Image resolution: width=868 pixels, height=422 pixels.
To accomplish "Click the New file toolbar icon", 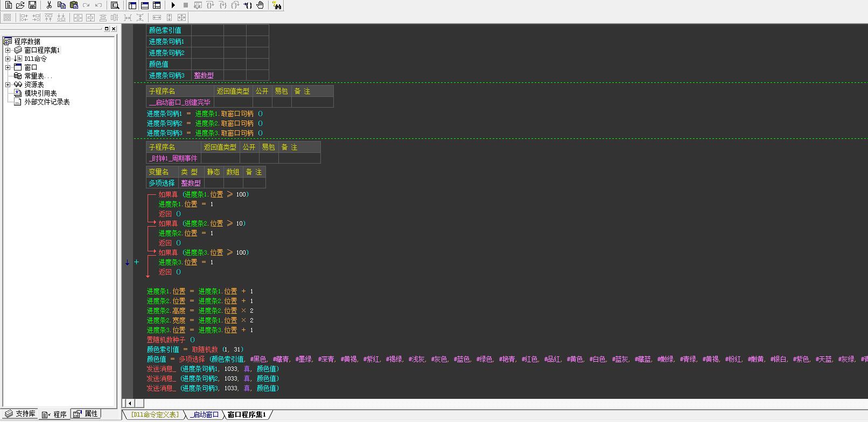I will pyautogui.click(x=8, y=5).
